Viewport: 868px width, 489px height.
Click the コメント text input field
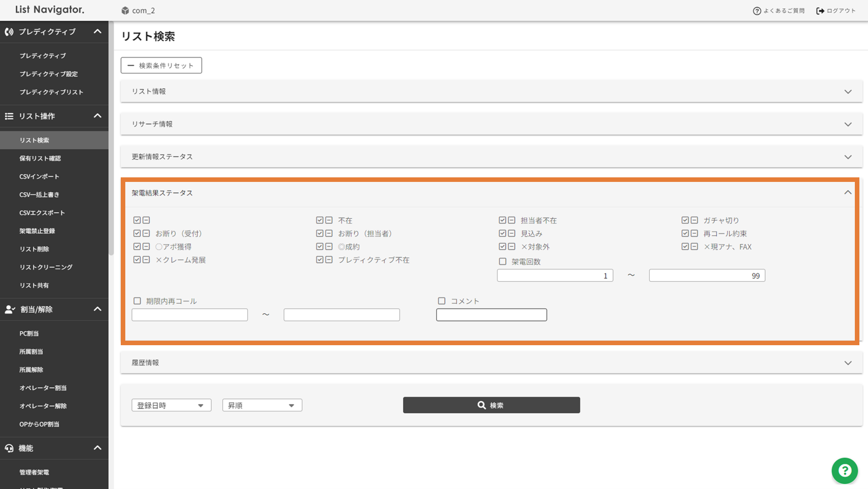(491, 315)
